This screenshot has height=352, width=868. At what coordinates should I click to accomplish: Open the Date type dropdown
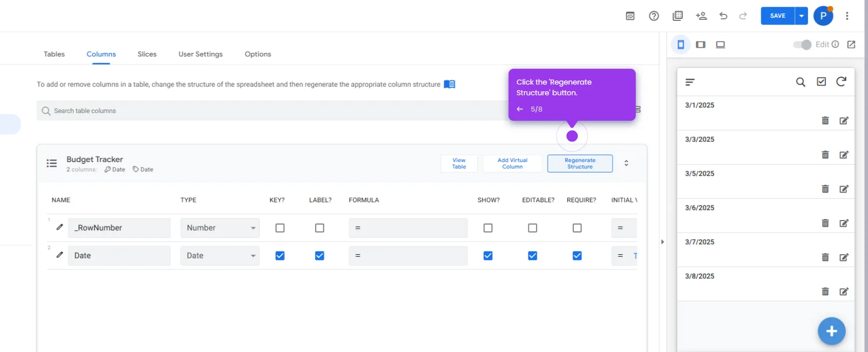click(220, 256)
